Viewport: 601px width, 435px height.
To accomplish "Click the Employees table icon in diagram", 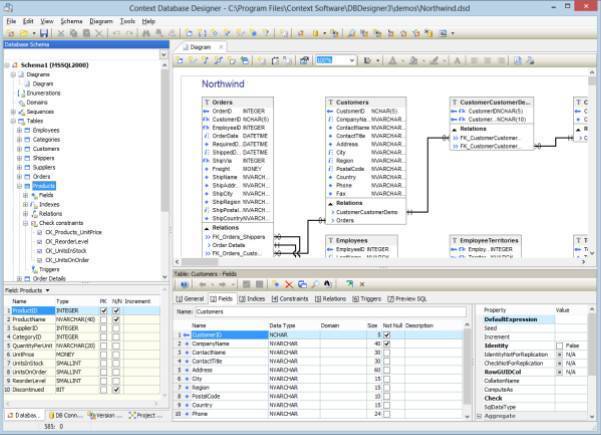I will tap(331, 240).
